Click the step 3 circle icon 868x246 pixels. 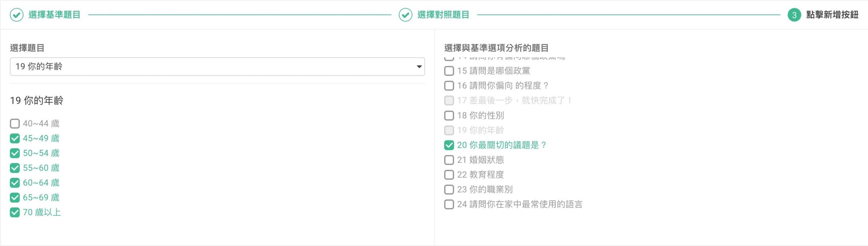794,15
